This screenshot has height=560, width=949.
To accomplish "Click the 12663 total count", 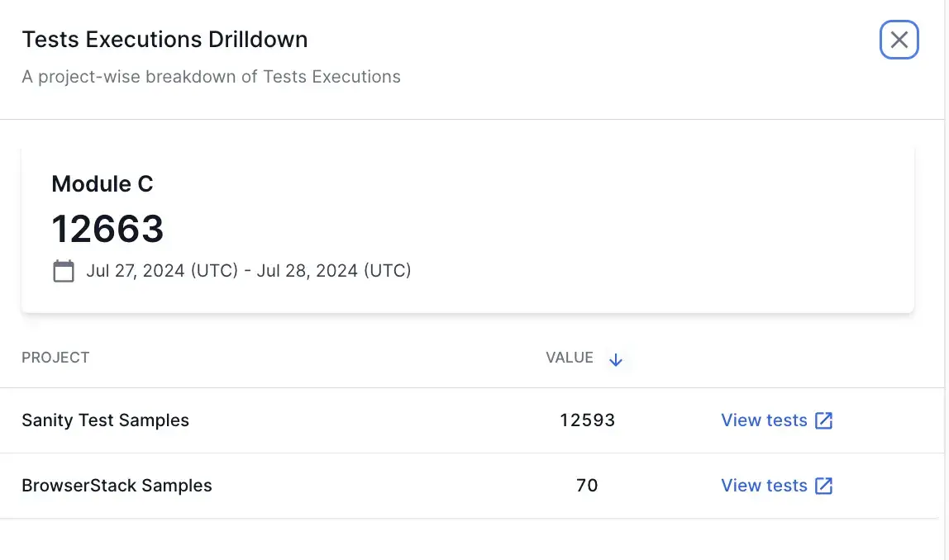I will pyautogui.click(x=107, y=229).
